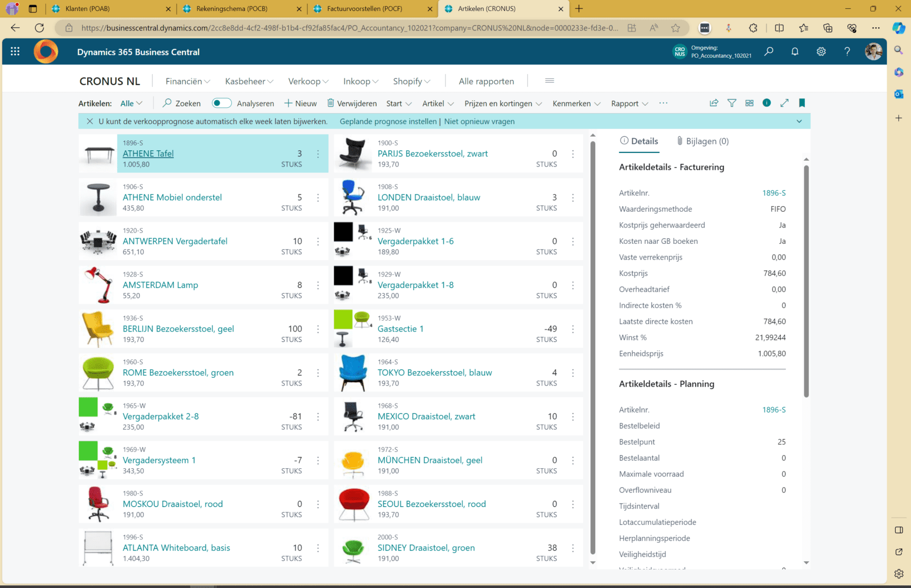Screen dimensions: 911x588
Task: Open the Kenmerken dropdown
Action: pyautogui.click(x=577, y=103)
